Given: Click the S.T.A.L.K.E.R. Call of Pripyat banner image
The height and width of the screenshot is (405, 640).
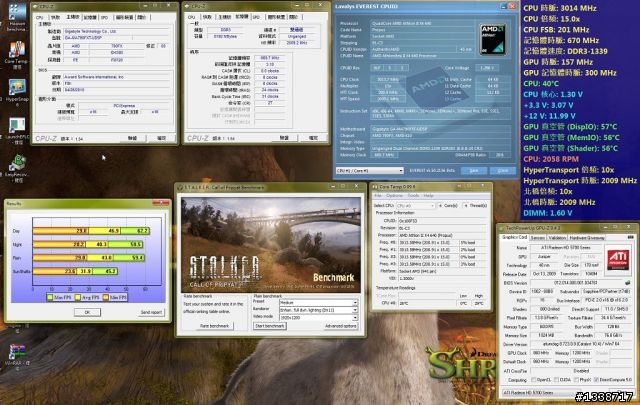Looking at the screenshot, I should point(271,245).
